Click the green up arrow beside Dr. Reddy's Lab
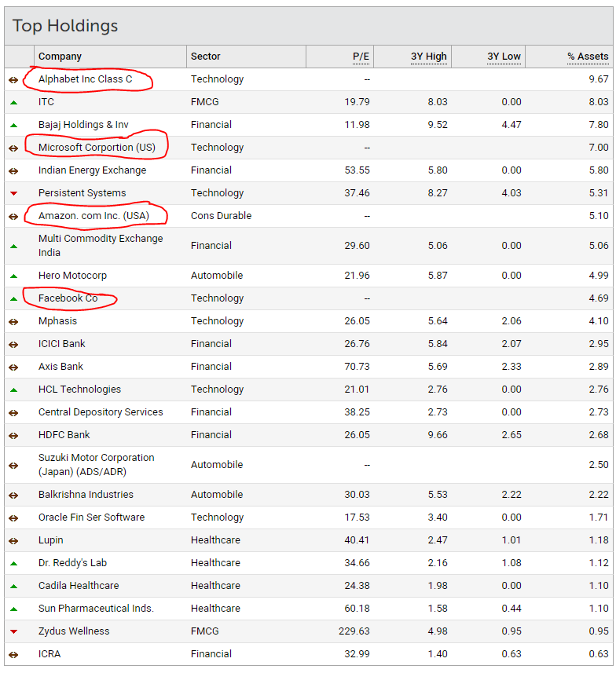 click(13, 564)
